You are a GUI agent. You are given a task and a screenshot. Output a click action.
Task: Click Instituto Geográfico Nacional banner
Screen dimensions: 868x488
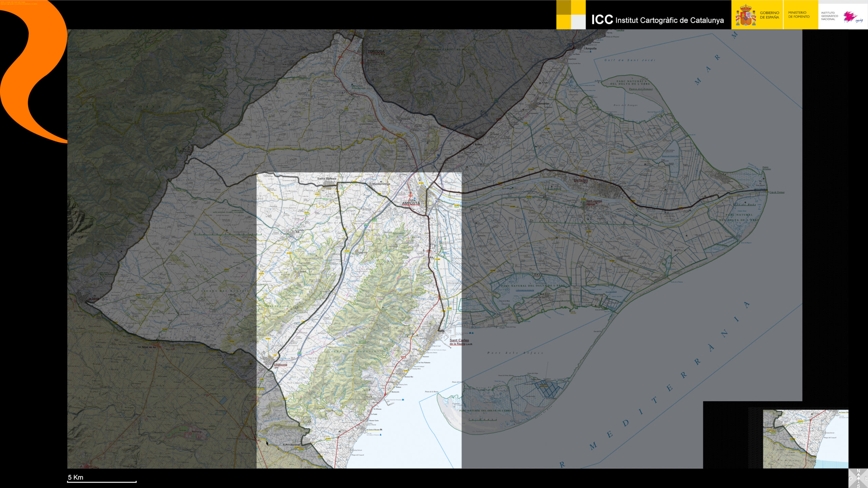(829, 16)
